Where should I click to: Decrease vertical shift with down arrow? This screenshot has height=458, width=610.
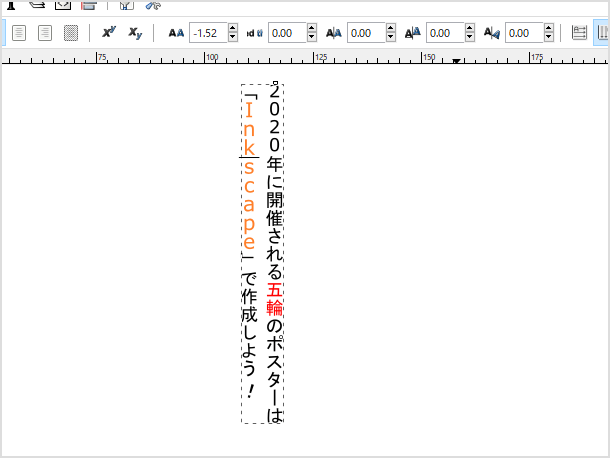pyautogui.click(x=470, y=38)
